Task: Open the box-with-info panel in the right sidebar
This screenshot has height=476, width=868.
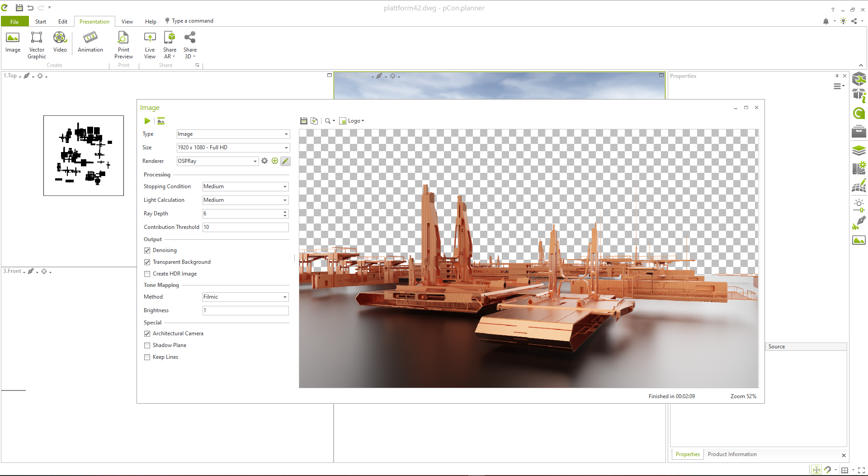Action: pyautogui.click(x=859, y=95)
